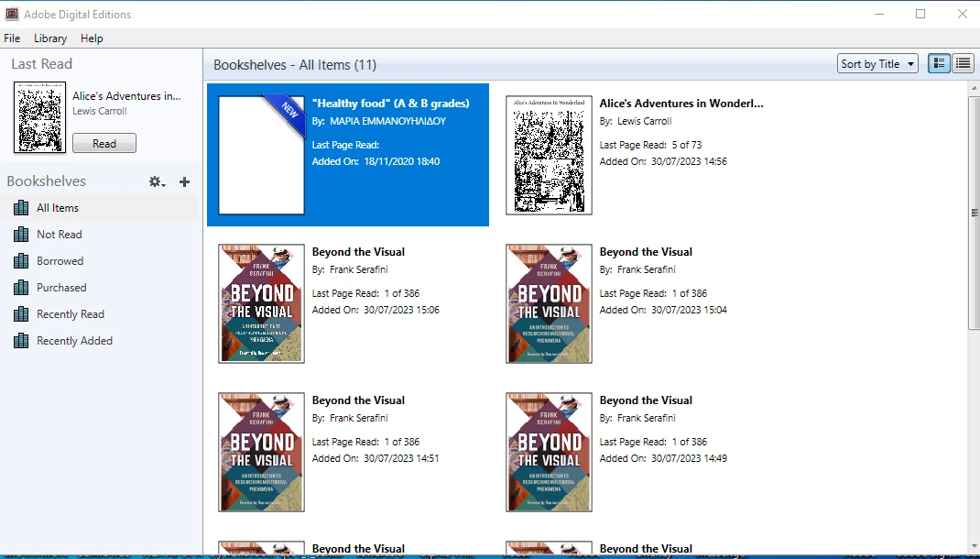Select the Purchased bookshelf
This screenshot has width=980, height=559.
point(100,288)
